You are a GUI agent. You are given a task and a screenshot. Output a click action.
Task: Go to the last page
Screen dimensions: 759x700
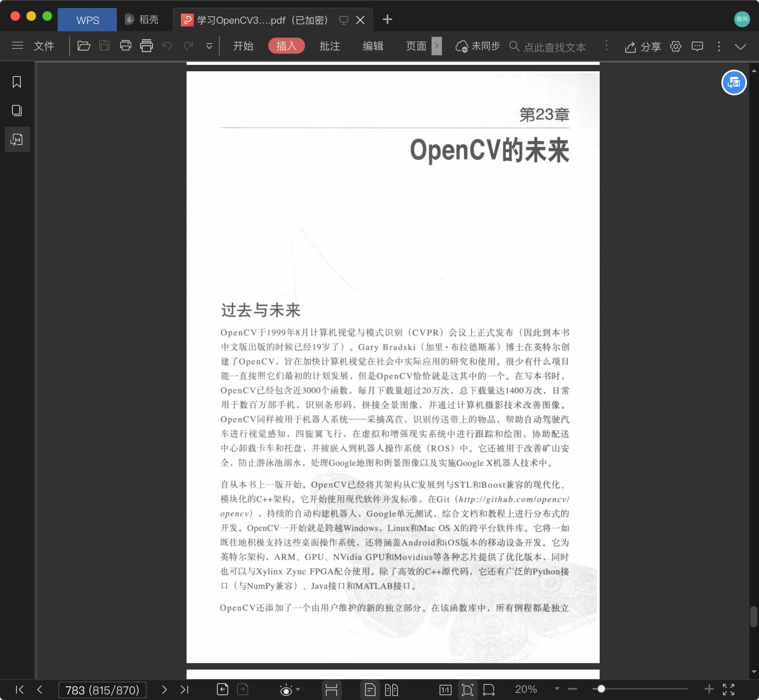185,689
